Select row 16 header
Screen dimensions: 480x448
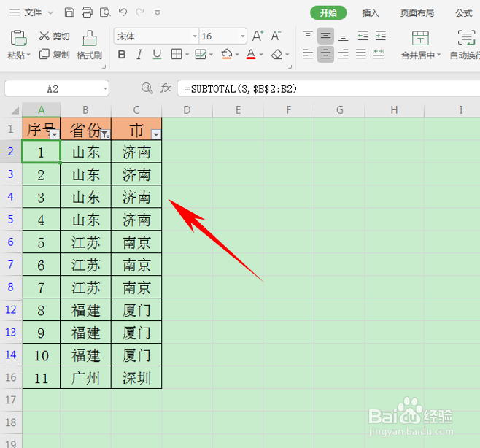(11, 377)
